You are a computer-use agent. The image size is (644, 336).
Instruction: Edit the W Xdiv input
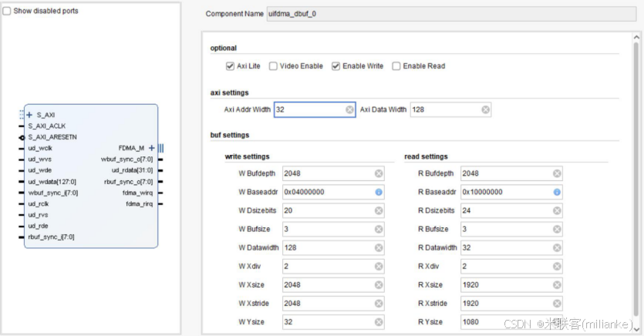pos(333,266)
